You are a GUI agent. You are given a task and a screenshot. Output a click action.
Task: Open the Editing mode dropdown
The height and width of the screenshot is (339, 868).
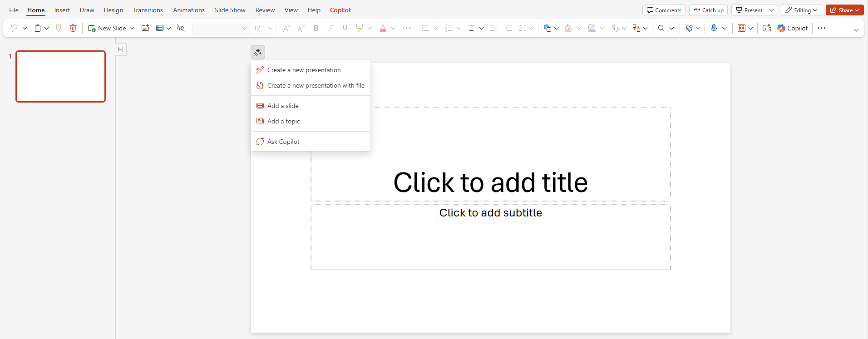(801, 10)
